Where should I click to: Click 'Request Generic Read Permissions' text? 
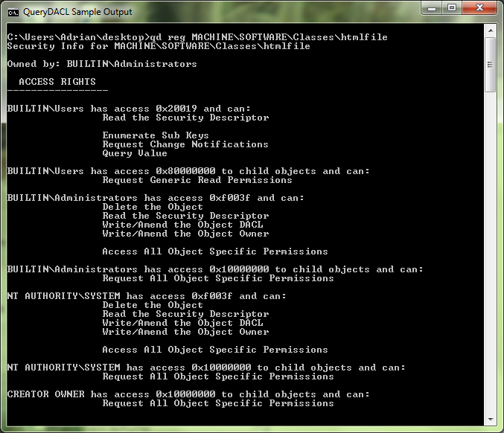click(x=197, y=180)
